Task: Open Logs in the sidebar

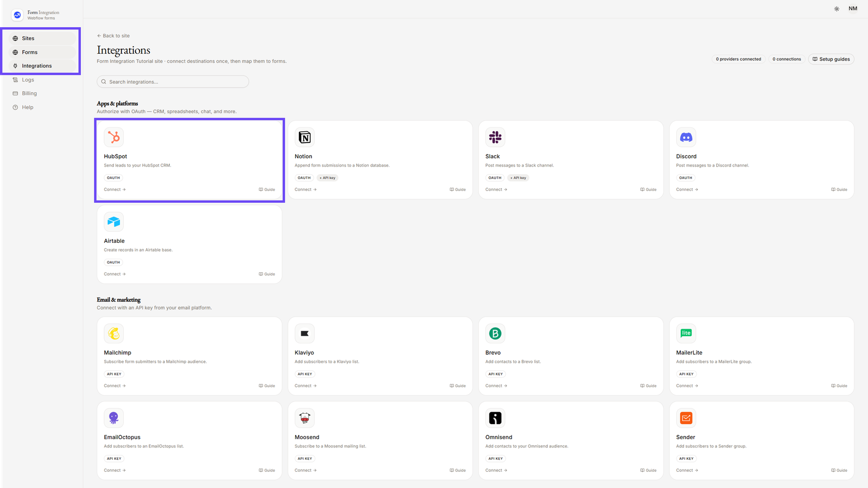Action: pos(41,80)
